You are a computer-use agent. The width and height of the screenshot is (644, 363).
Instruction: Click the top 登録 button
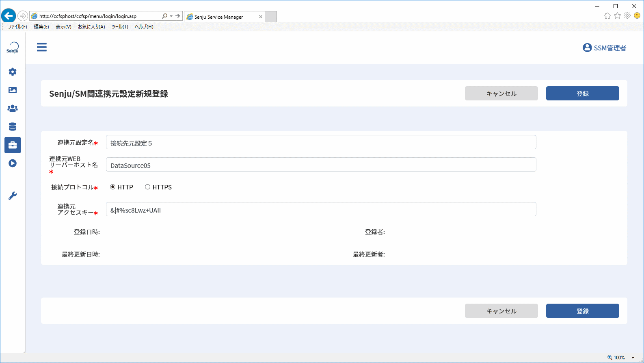click(x=583, y=93)
